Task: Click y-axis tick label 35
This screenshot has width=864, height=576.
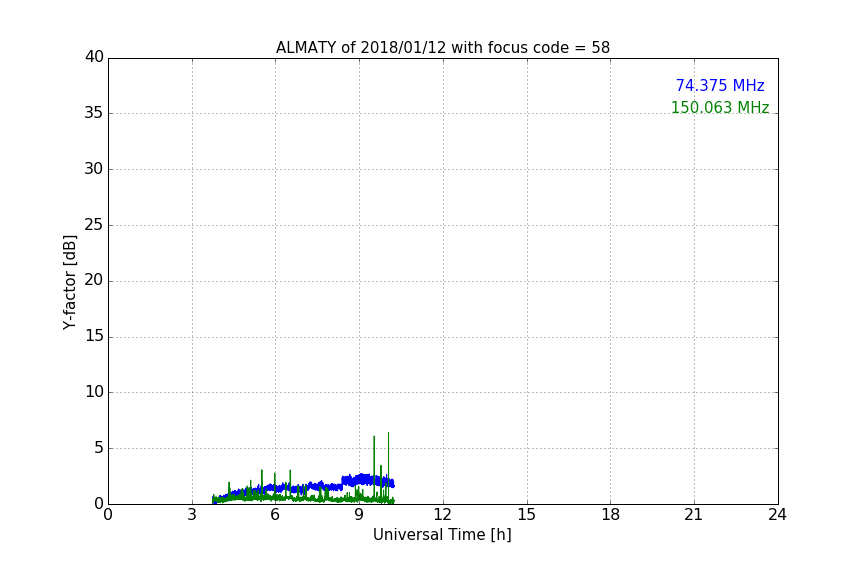Action: click(x=94, y=113)
